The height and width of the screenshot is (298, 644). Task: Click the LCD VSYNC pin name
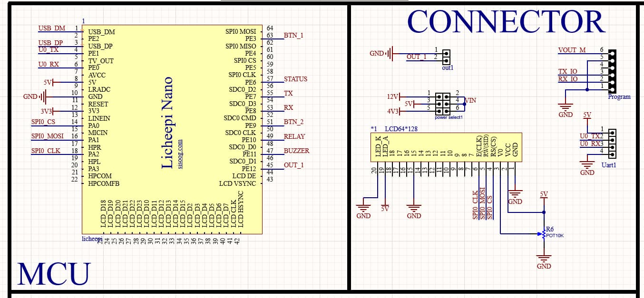pos(237,183)
